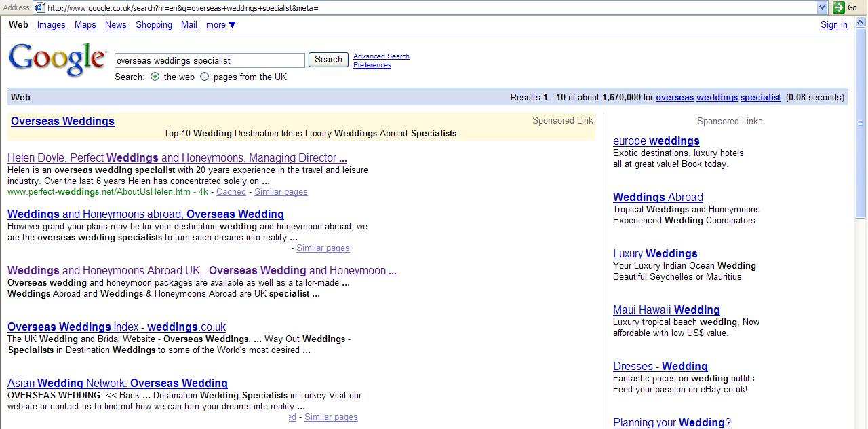Open Advanced Search link
Screen dimensions: 868x429
pos(381,56)
